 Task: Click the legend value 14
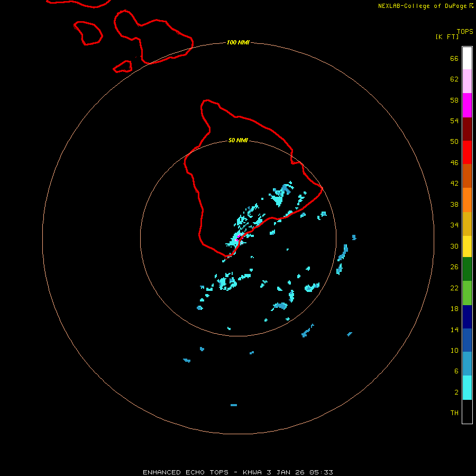coord(454,329)
